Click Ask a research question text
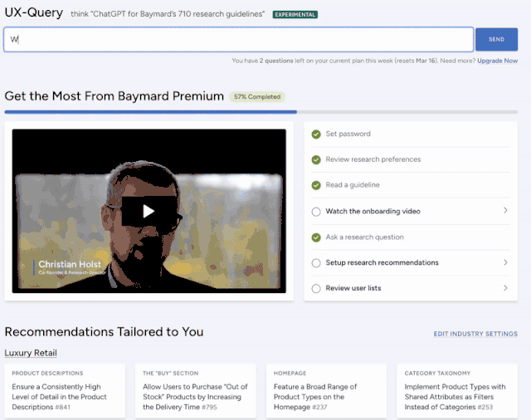Screen dimensions: 531x420 365,237
